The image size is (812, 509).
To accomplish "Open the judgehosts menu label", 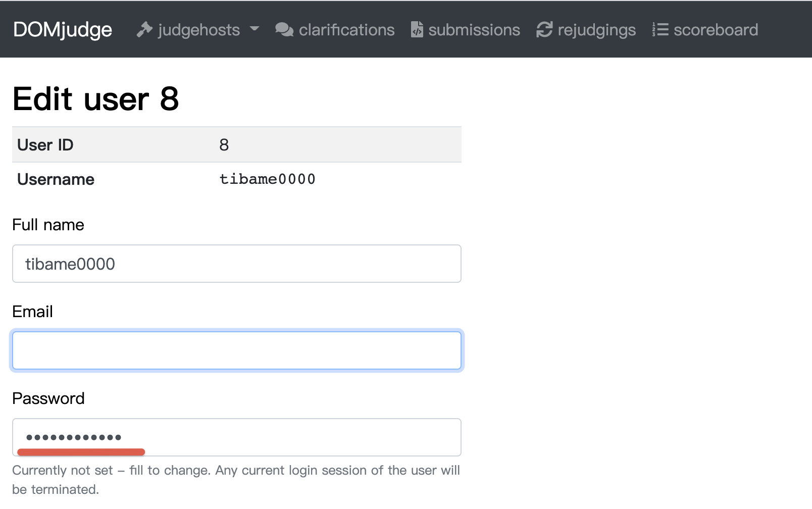I will pyautogui.click(x=198, y=30).
